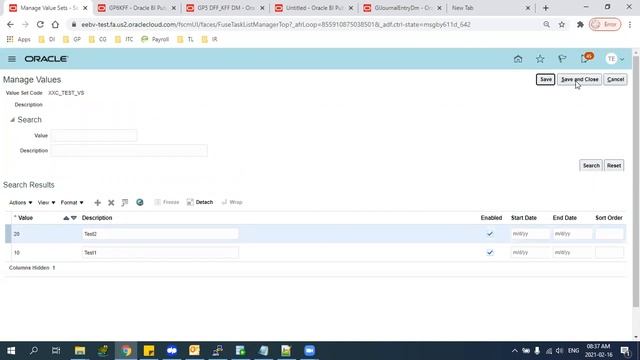Open Payroll bookmark folder
This screenshot has height=360, width=640.
click(155, 39)
